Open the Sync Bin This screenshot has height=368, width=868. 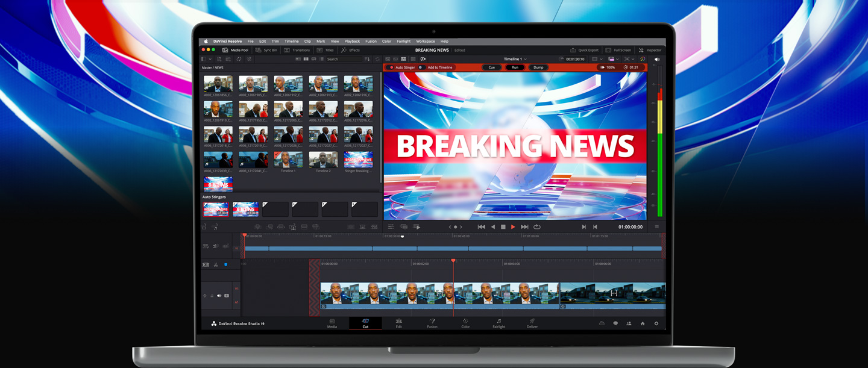(x=266, y=50)
